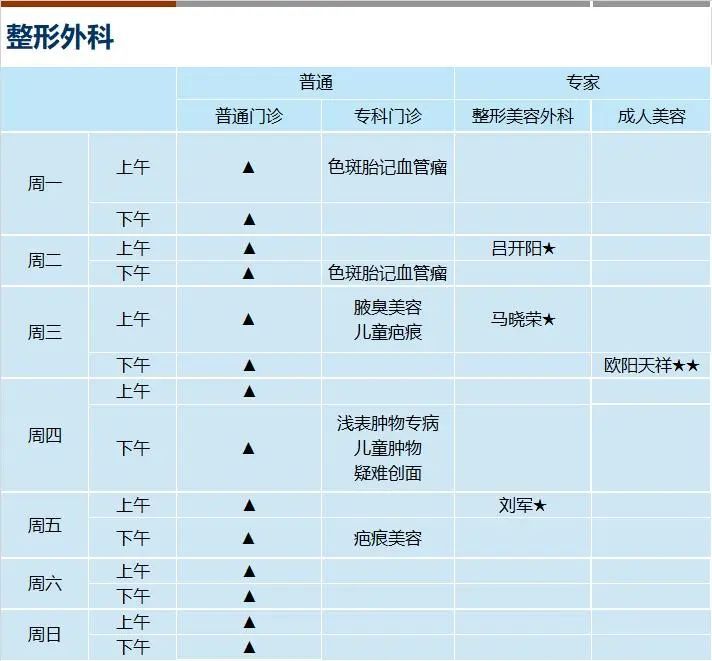Click 下午 in the 周一 row
Screen dimensions: 712x661
click(133, 219)
